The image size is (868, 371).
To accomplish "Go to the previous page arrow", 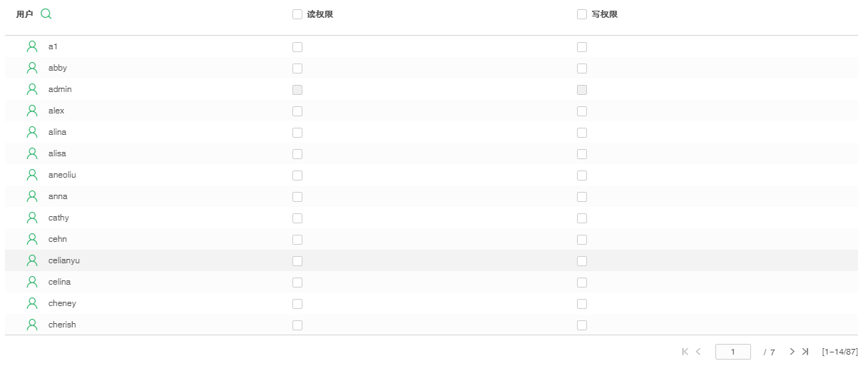I will 698,352.
